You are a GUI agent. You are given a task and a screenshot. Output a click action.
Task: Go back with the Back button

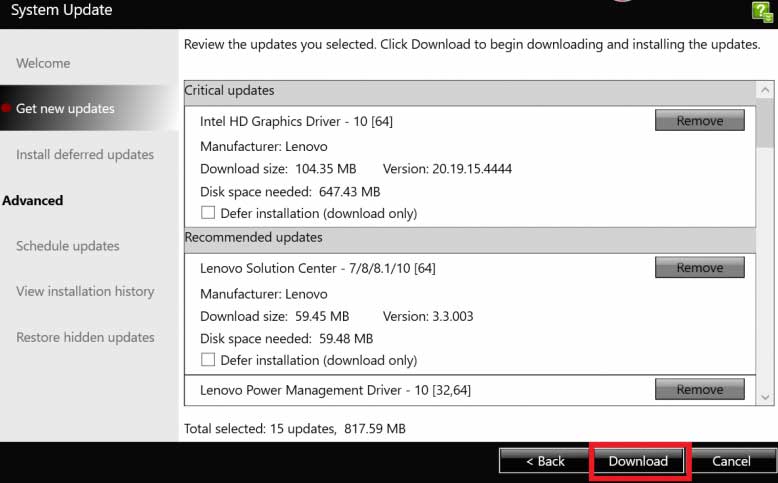pos(545,461)
